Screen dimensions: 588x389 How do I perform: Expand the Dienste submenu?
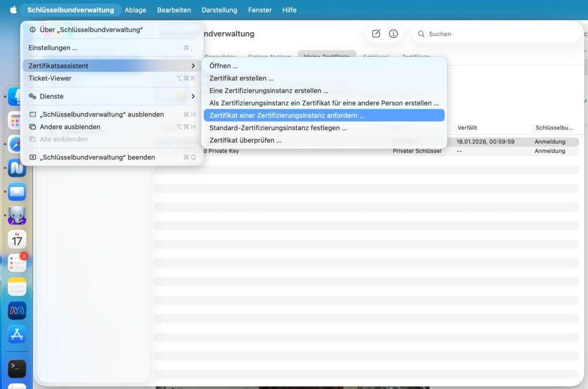(112, 96)
